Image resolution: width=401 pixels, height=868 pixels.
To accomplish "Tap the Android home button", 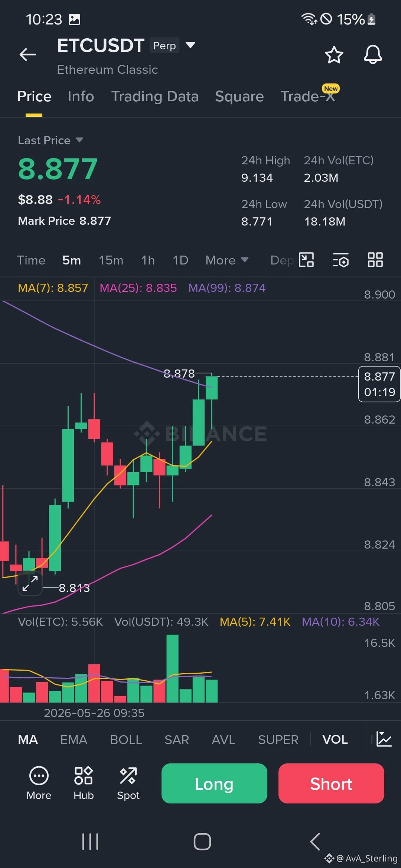I will (202, 841).
